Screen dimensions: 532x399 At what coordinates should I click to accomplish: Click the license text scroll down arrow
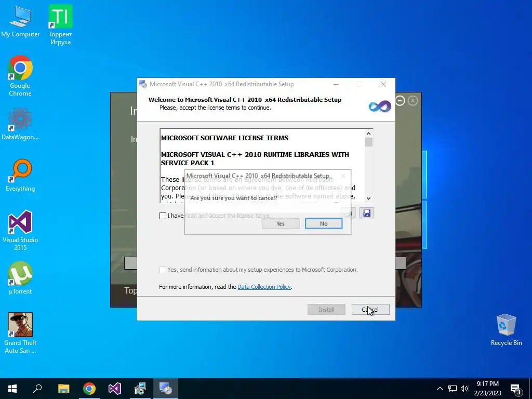(x=369, y=198)
